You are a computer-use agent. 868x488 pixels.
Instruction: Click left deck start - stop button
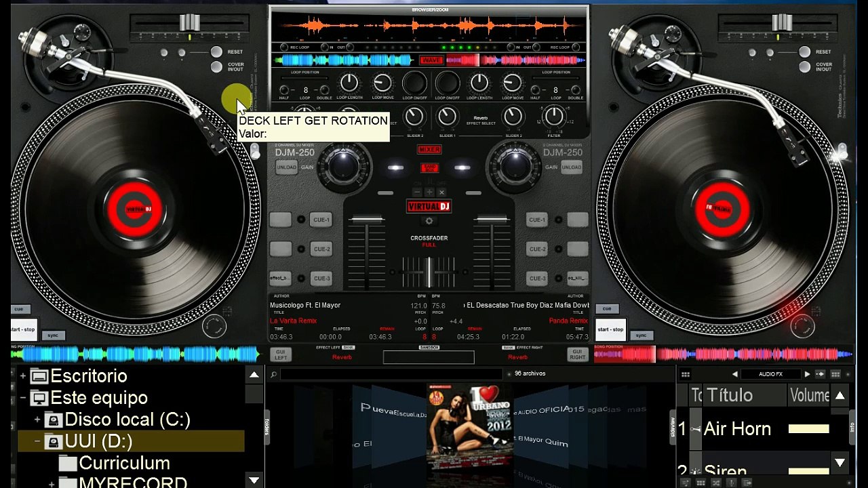pos(22,329)
